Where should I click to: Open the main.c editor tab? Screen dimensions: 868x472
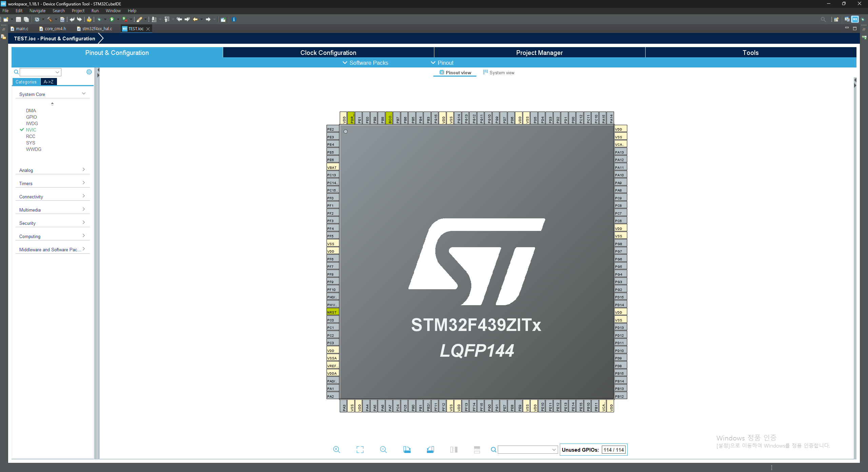[x=20, y=29]
